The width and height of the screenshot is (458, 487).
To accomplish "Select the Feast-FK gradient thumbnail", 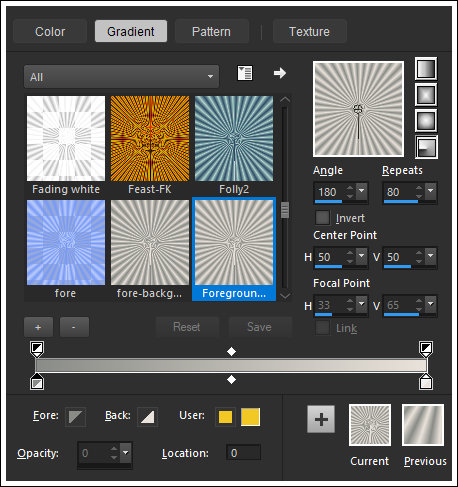I will click(x=150, y=139).
